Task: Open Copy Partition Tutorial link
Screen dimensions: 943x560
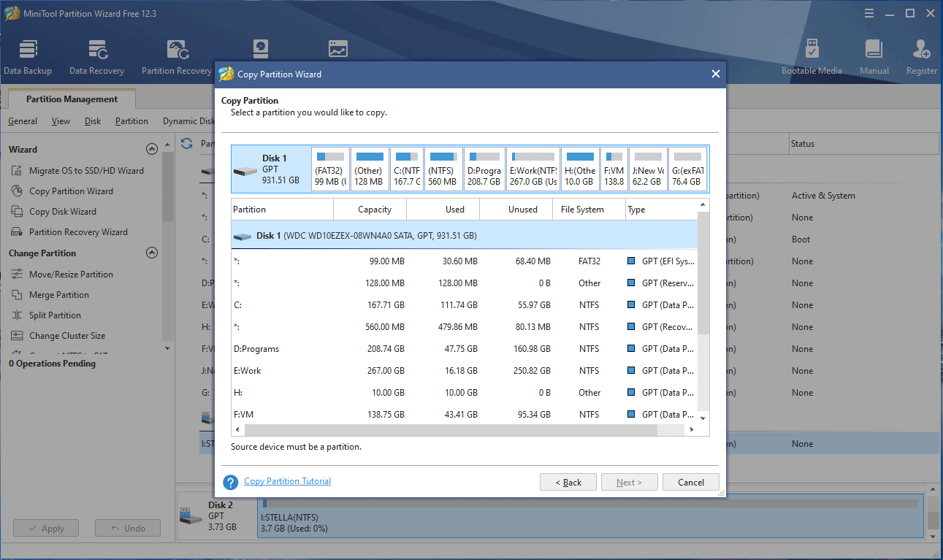Action: coord(287,481)
